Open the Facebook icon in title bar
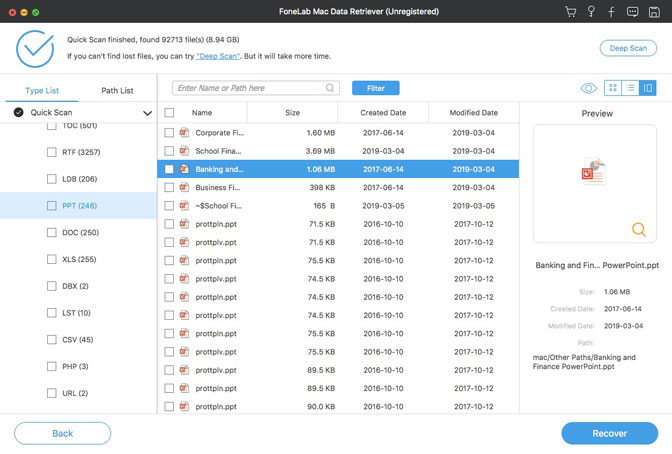Image resolution: width=672 pixels, height=454 pixels. click(611, 12)
